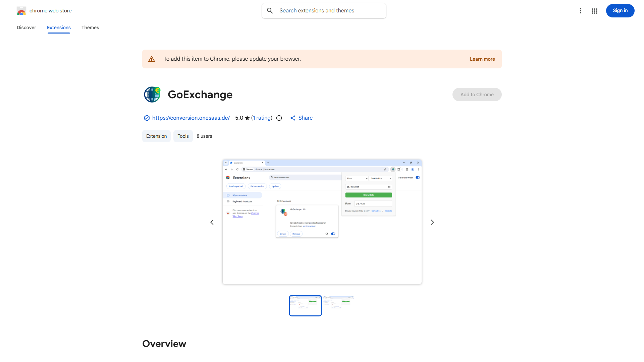Open the 1 rating reviews link

point(262,118)
